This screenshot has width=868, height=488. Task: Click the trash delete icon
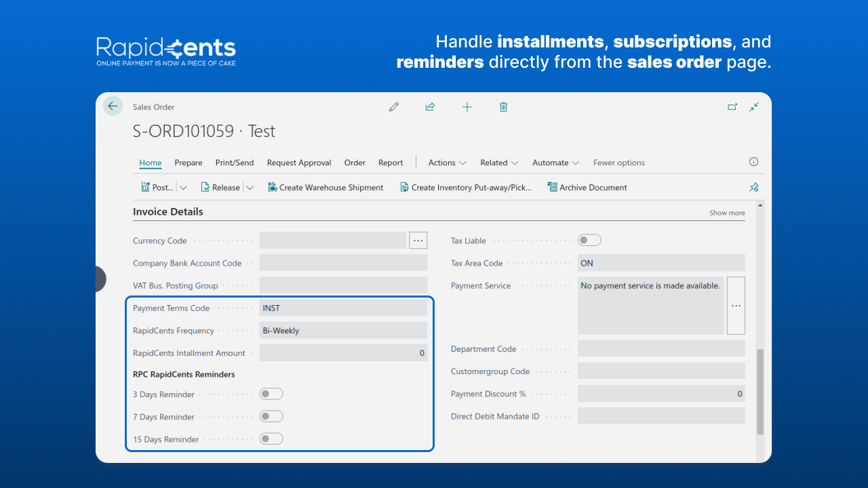pos(503,107)
